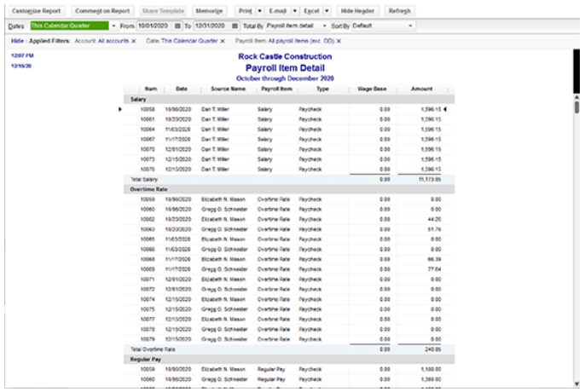The width and height of the screenshot is (585, 392).
Task: Open the To date calendar picker
Action: (x=235, y=26)
